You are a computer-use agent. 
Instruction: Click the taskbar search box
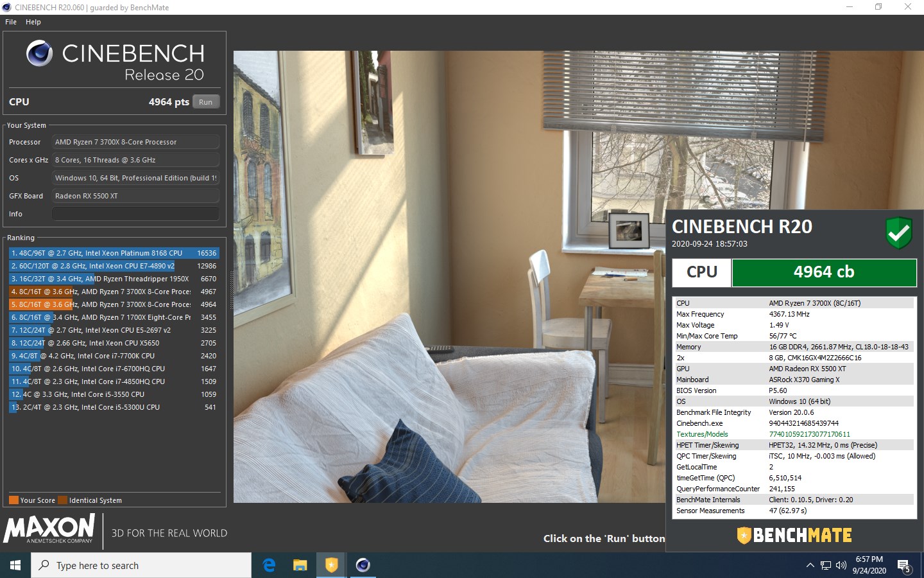[141, 565]
